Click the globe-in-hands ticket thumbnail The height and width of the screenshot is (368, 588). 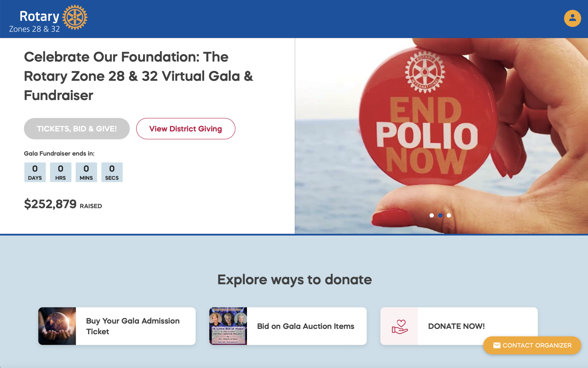[57, 326]
